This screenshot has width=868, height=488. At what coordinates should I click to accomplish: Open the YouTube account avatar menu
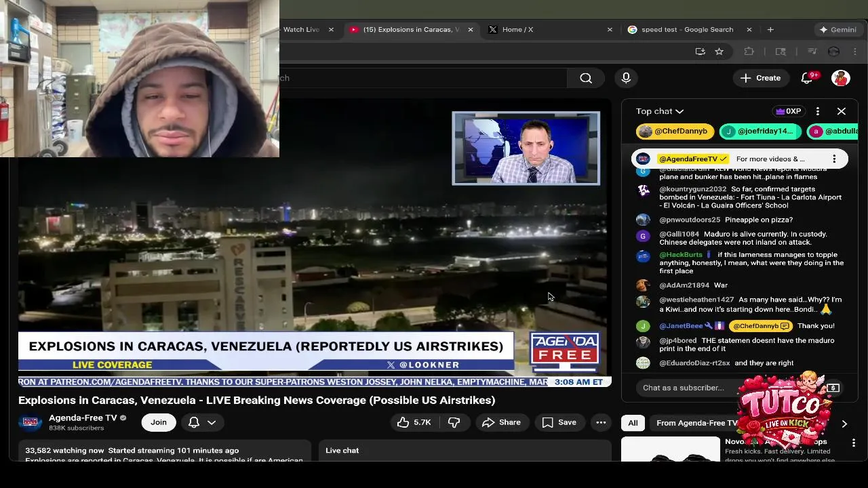pos(841,78)
